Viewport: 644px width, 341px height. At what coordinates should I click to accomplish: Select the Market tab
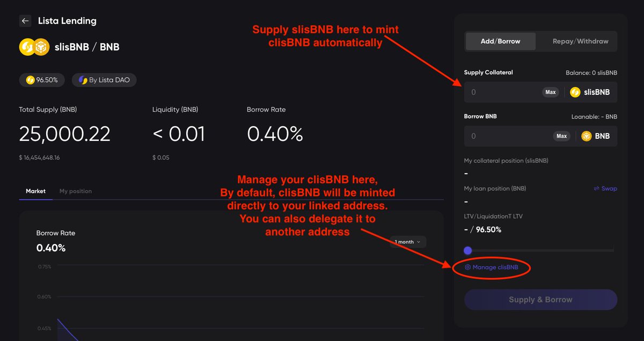point(36,191)
